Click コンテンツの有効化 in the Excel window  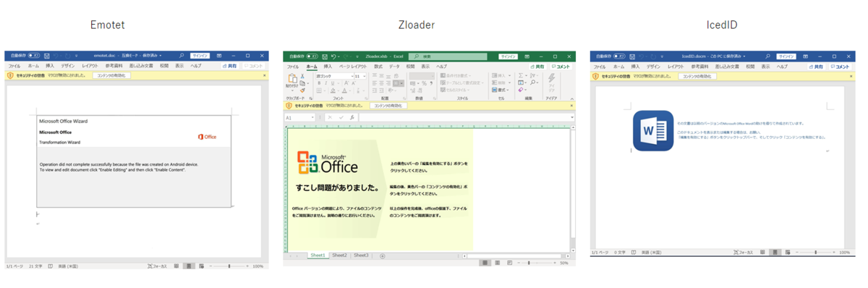coord(388,106)
